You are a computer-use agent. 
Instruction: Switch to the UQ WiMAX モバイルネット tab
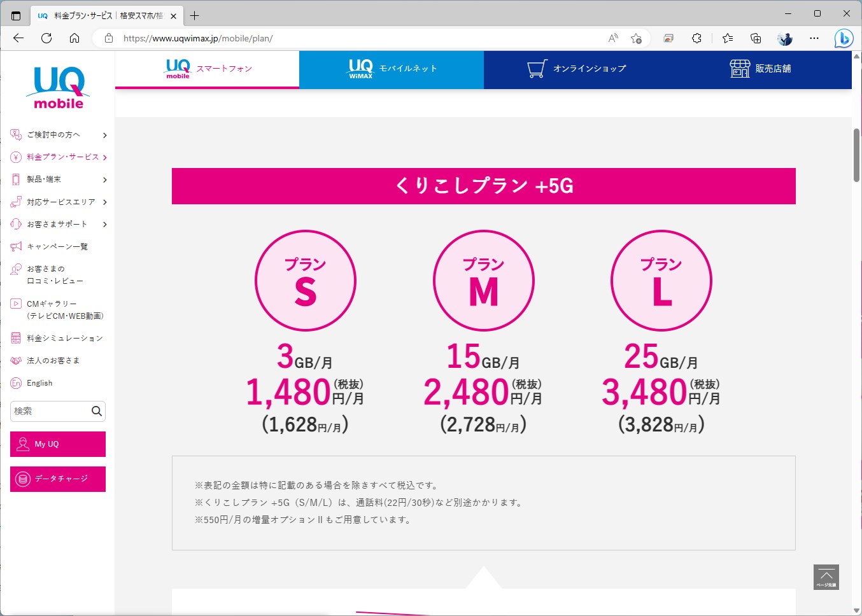[x=391, y=70]
